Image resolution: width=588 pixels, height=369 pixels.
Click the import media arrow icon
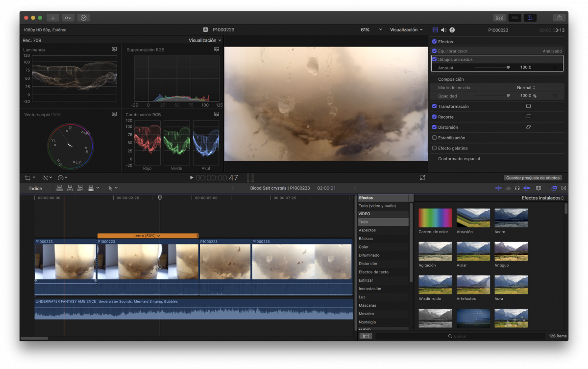point(53,18)
